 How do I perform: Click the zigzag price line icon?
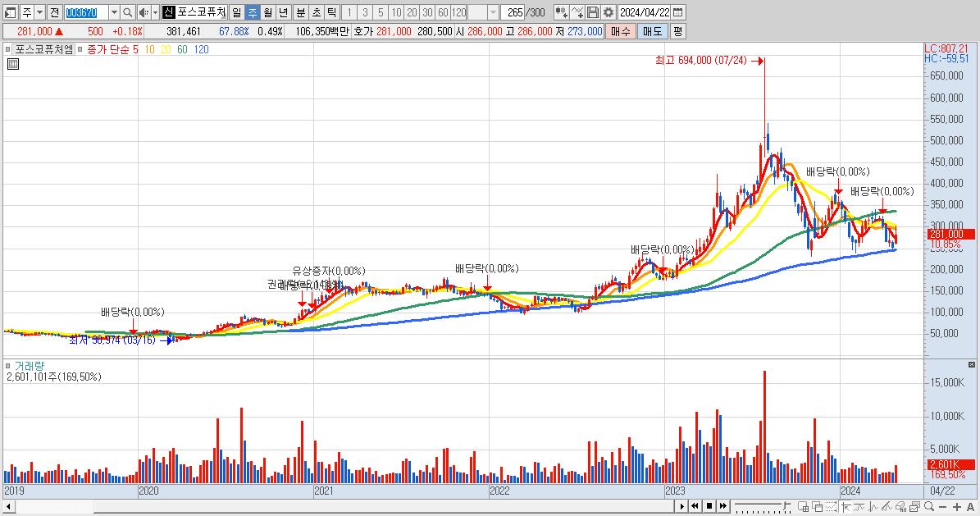(x=873, y=506)
